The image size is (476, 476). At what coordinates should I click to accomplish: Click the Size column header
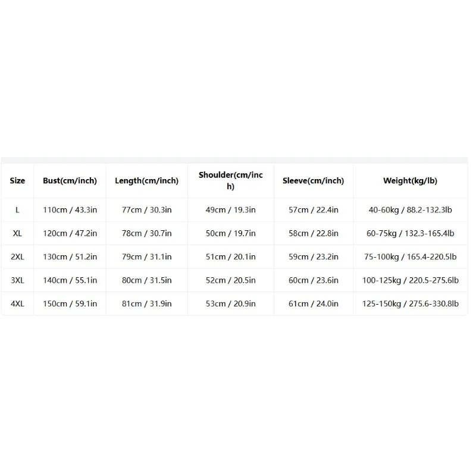17,181
